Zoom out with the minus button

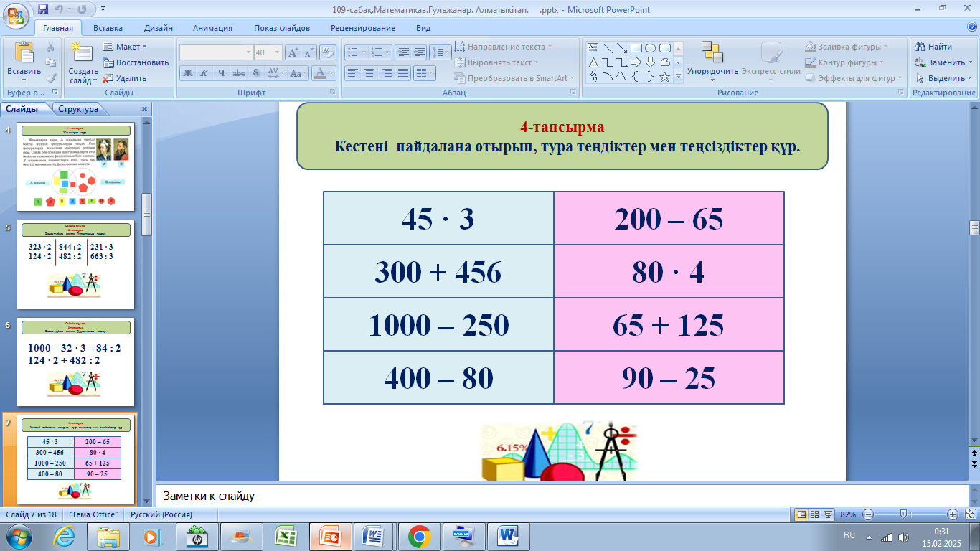pos(868,514)
